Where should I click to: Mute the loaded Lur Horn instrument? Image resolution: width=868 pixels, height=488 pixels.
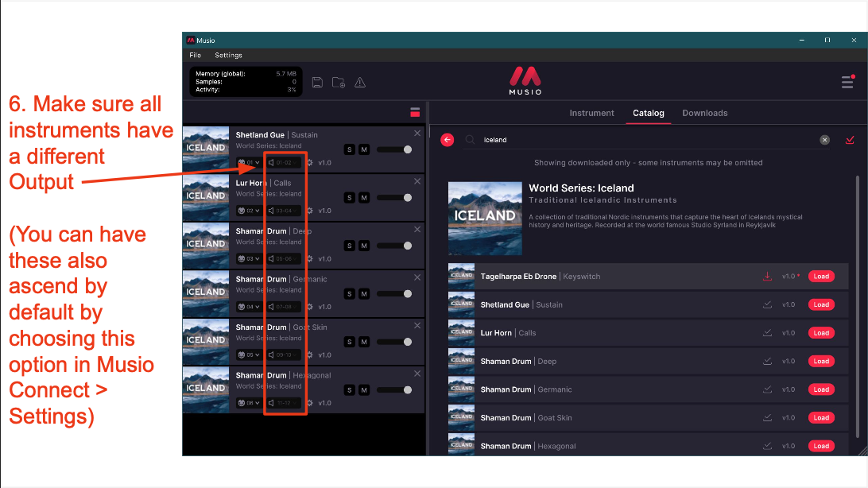click(364, 198)
